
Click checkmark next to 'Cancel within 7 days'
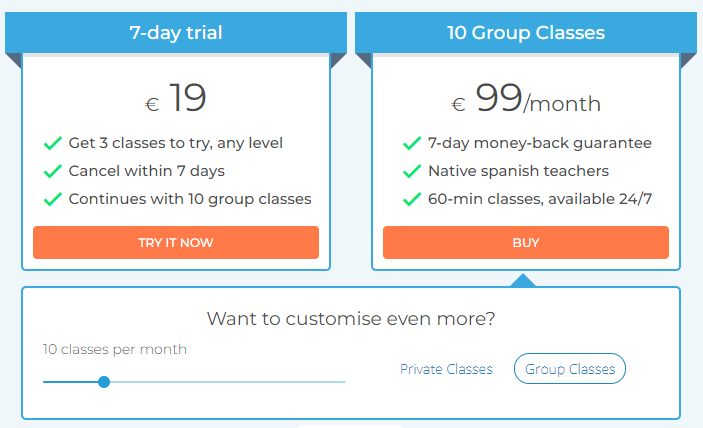click(54, 171)
